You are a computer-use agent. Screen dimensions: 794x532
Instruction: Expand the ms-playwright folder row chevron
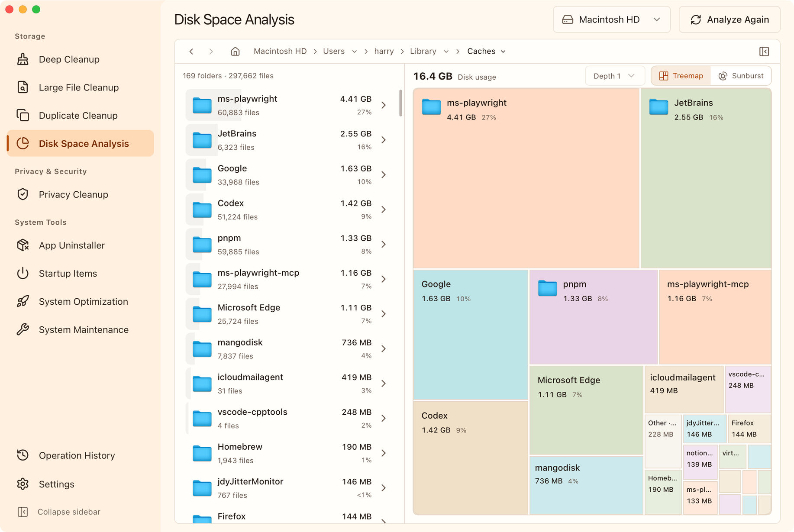[x=384, y=105]
